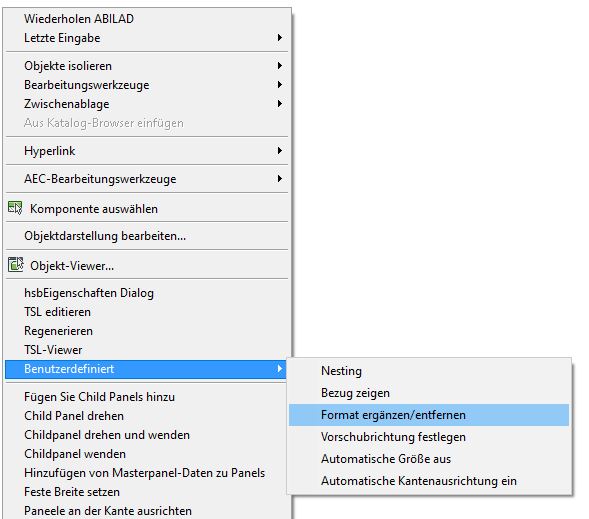The height and width of the screenshot is (519, 589).
Task: Expand Hyperlink submenu arrow
Action: [x=279, y=151]
